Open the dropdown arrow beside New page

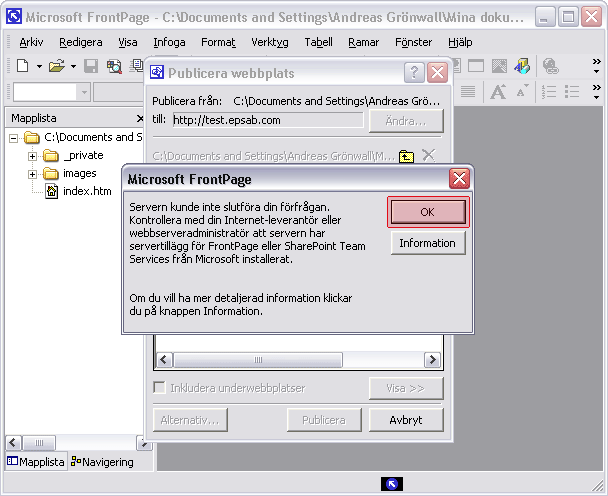39,66
